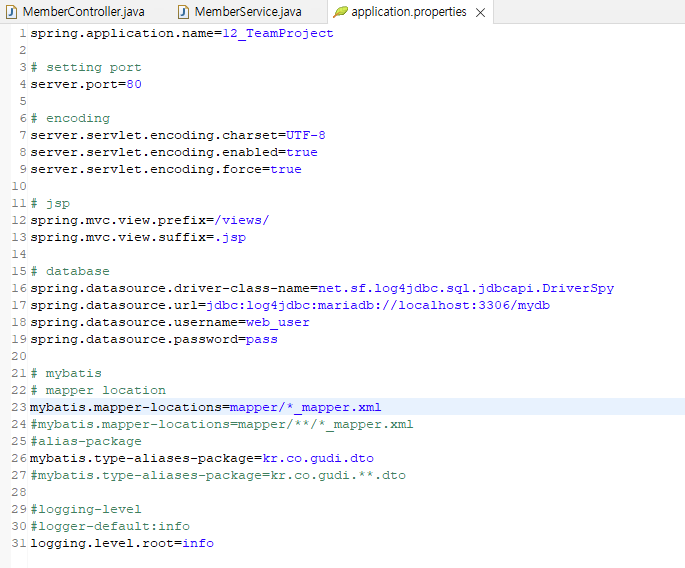Screen dimensions: 685x568
Task: Click the value 12_TeamProject
Action: [278, 33]
